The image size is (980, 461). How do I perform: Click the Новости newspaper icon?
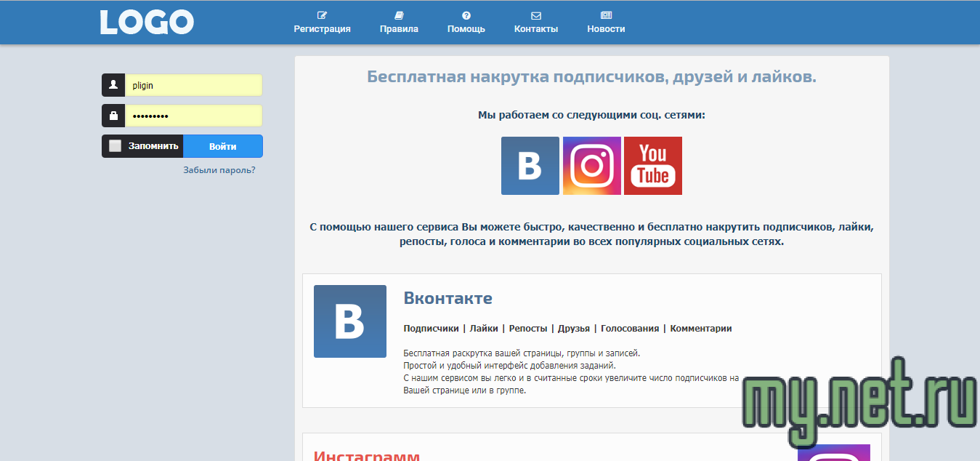(x=606, y=15)
